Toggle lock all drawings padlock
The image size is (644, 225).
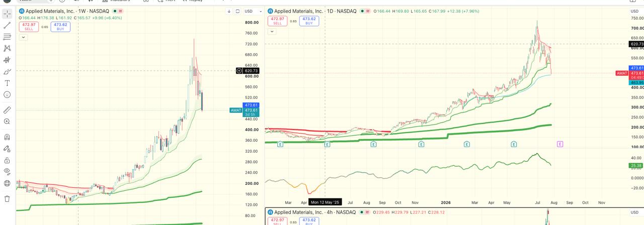[x=7, y=160]
